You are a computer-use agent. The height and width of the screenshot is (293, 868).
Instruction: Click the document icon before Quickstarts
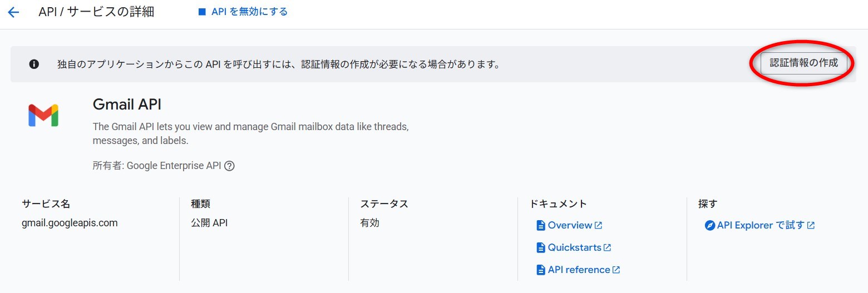tap(540, 247)
